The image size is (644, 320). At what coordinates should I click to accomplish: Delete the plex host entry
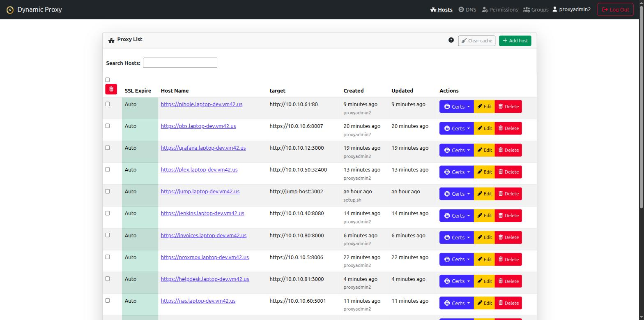coord(508,172)
